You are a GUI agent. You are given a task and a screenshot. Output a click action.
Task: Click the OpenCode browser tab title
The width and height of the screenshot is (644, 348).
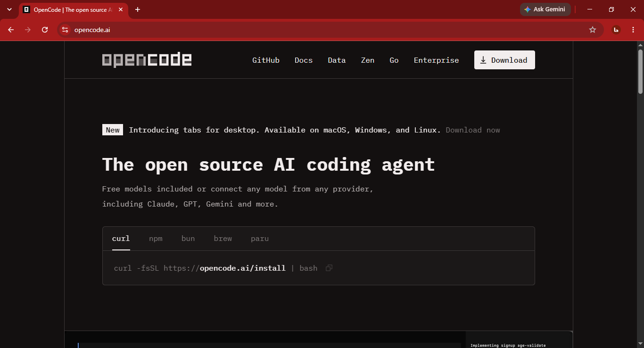coord(73,9)
